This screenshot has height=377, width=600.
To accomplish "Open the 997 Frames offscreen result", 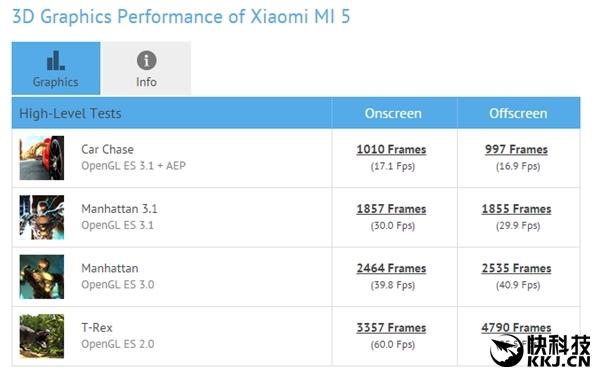I will 516,149.
